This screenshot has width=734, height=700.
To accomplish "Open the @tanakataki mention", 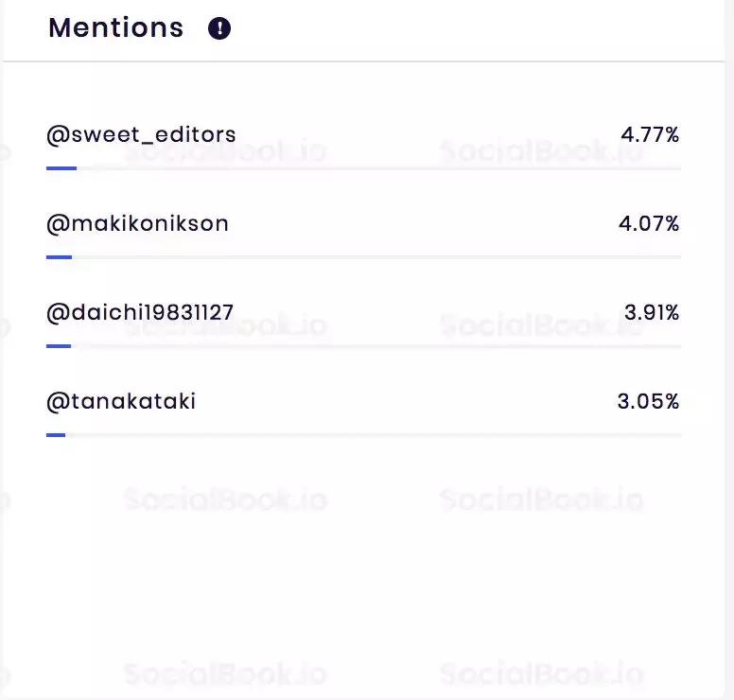I will pyautogui.click(x=121, y=401).
